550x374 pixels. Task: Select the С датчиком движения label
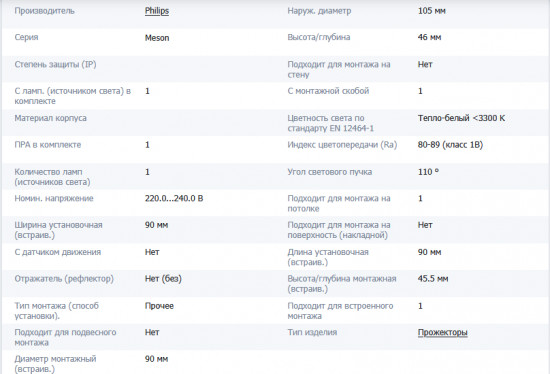pyautogui.click(x=58, y=252)
